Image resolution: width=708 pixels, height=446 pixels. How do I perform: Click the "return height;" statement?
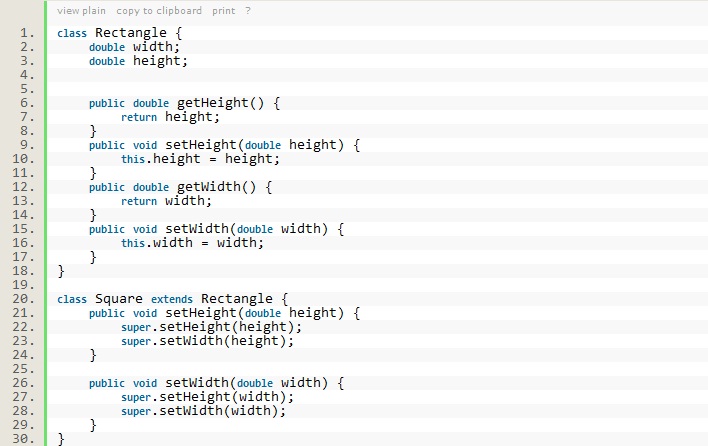(170, 116)
